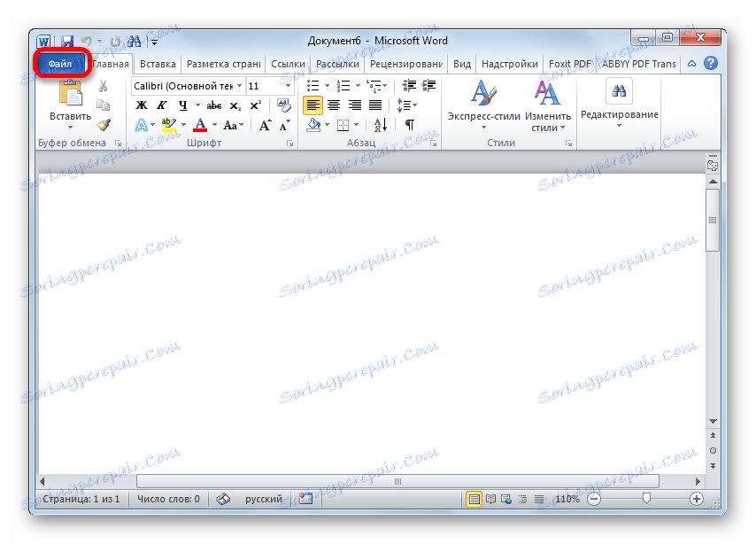Click 110% zoom level
756x544 pixels.
point(567,499)
